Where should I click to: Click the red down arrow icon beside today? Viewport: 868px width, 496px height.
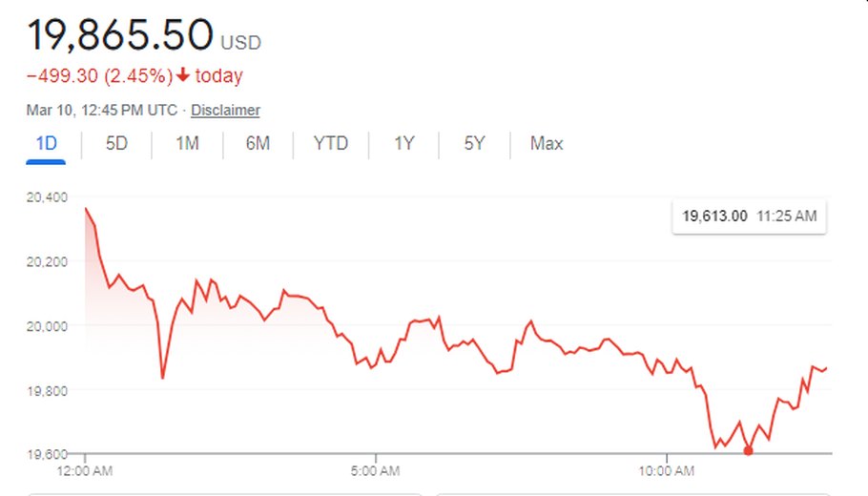(183, 76)
